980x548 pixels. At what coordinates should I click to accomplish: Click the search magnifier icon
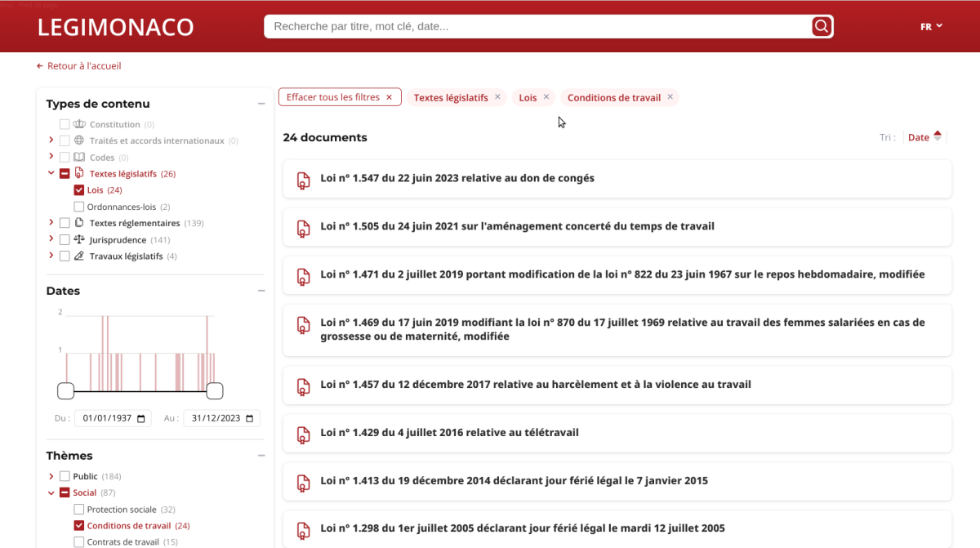coord(822,27)
